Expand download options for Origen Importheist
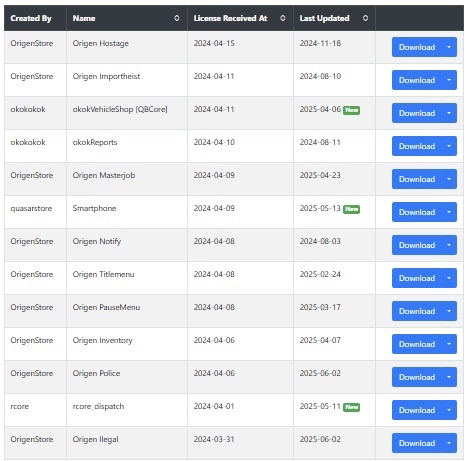471x461 pixels. tap(449, 80)
